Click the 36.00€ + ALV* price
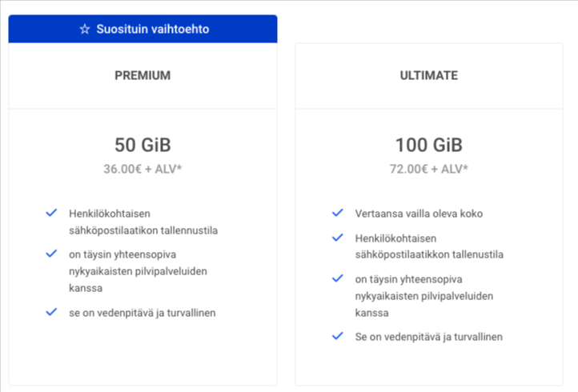Screen dimensions: 578x392 click(142, 169)
